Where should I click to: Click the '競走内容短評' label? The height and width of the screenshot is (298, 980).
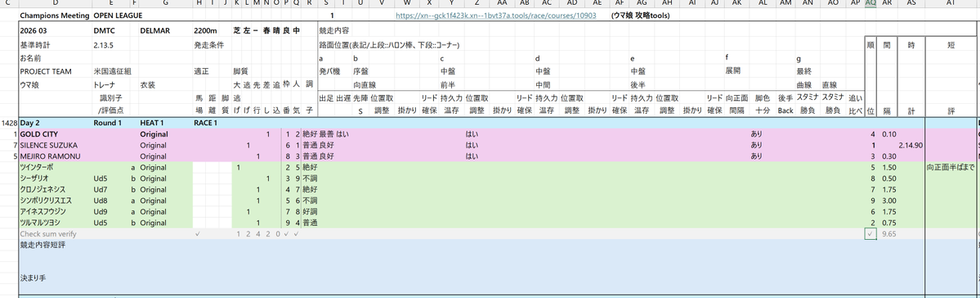pyautogui.click(x=43, y=245)
